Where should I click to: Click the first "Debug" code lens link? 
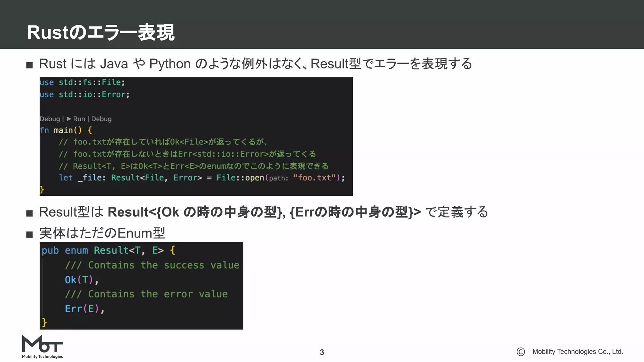pyautogui.click(x=50, y=119)
